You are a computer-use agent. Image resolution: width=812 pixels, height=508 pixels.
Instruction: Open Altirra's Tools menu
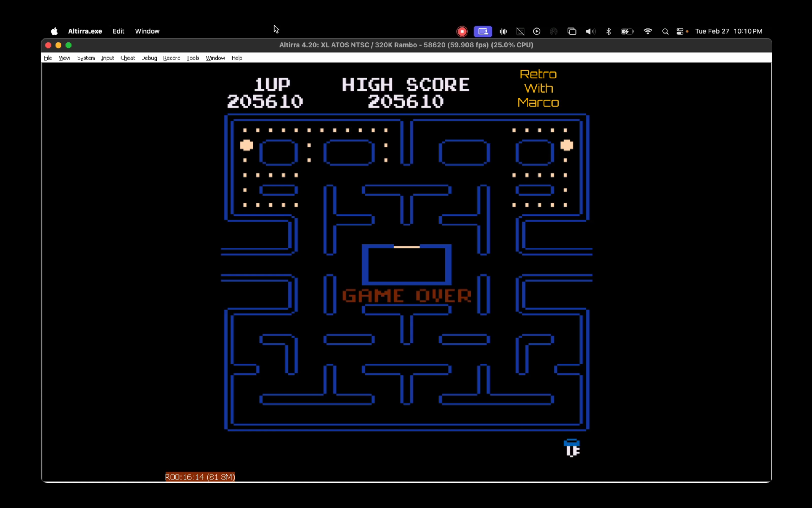[193, 58]
